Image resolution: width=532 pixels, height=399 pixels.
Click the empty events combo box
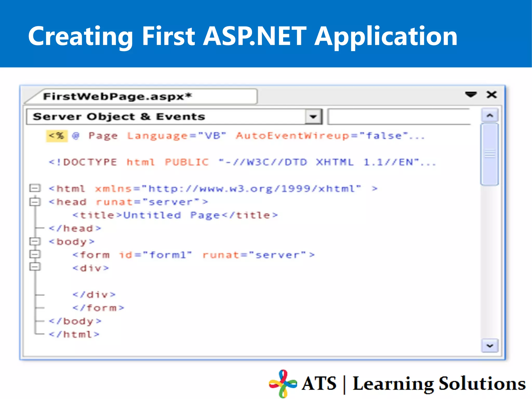(x=399, y=117)
